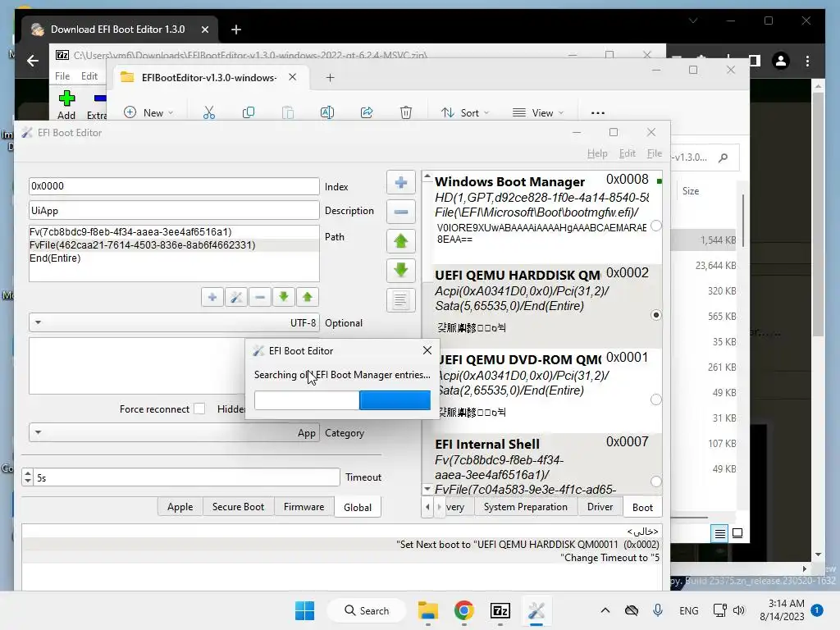Open File Explorer more options ellipsis

point(598,113)
